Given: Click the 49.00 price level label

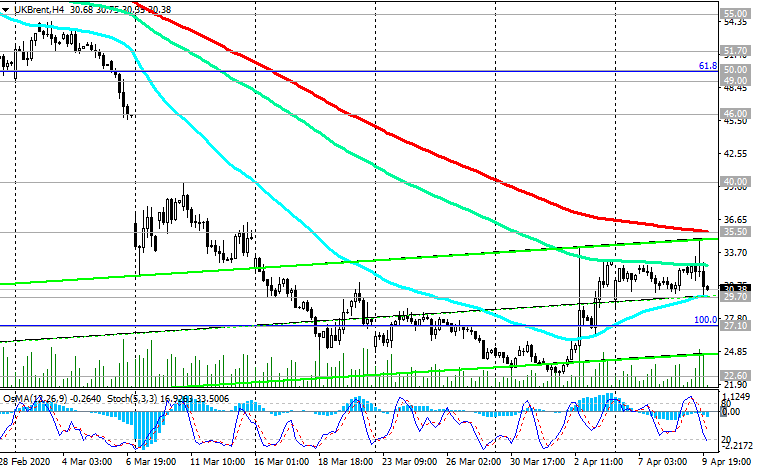Looking at the screenshot, I should (735, 81).
